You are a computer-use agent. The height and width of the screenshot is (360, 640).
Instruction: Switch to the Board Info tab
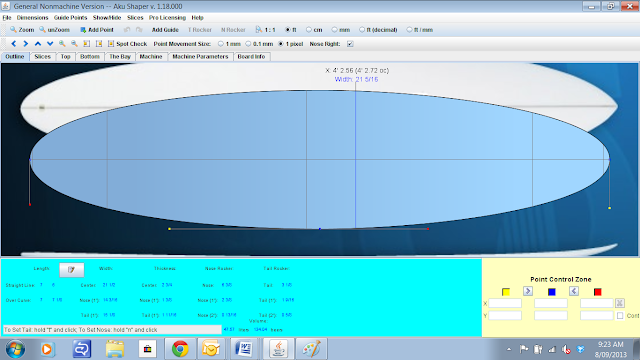[251, 57]
